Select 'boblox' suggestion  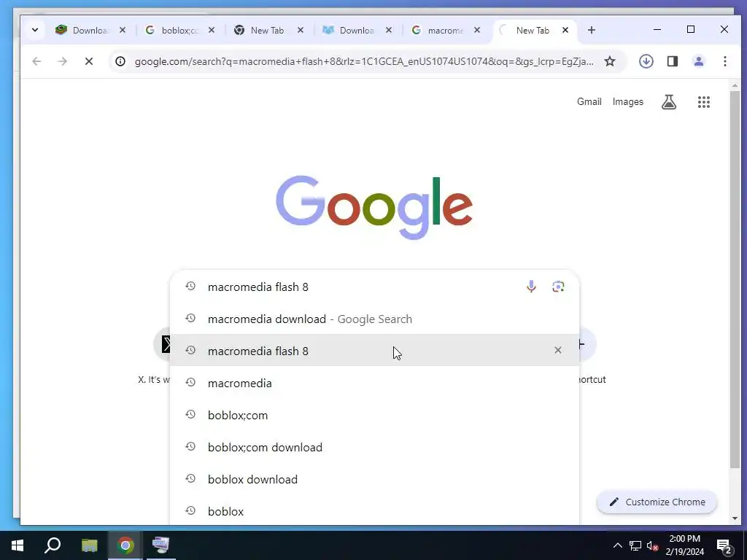tap(374, 511)
